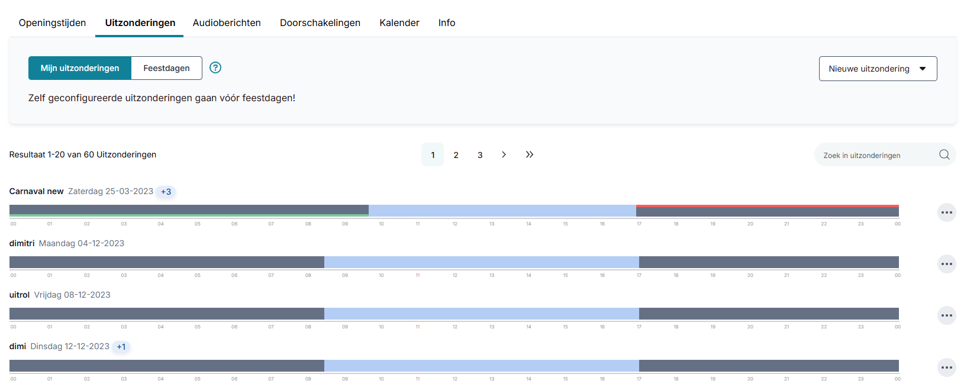Image resolution: width=980 pixels, height=390 pixels.
Task: Click the +1 badge on dimi
Action: [121, 347]
